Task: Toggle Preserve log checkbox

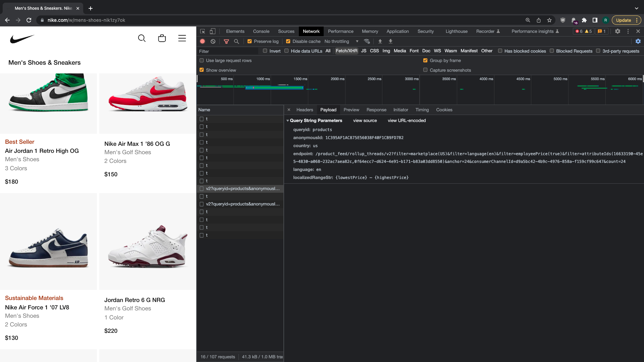Action: coord(250,41)
